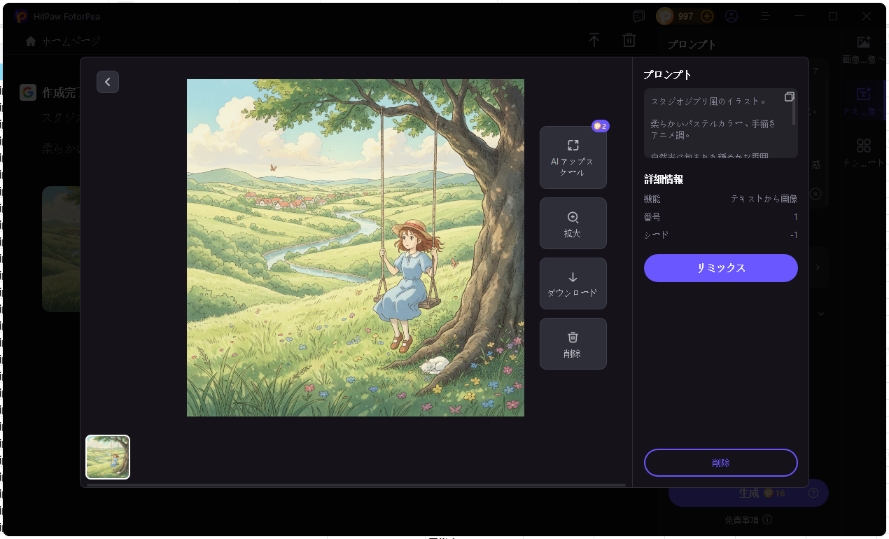
Task: Click the trash 削除 button beside image
Action: (573, 344)
